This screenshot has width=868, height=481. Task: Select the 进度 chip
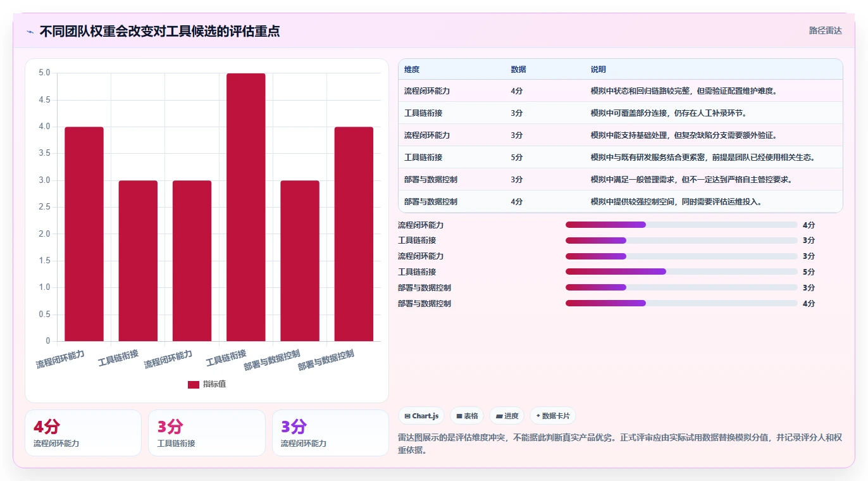pos(507,416)
